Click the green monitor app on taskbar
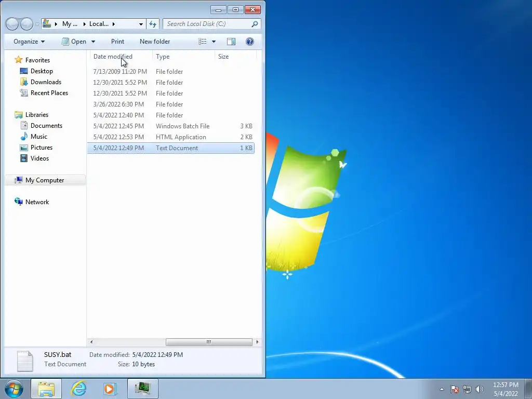 pyautogui.click(x=143, y=389)
